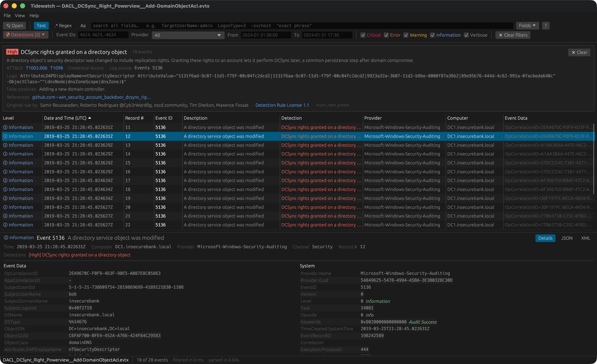Screen dimensions: 597x364
Task: Click information icon on record 13 row
Action: tap(5, 145)
